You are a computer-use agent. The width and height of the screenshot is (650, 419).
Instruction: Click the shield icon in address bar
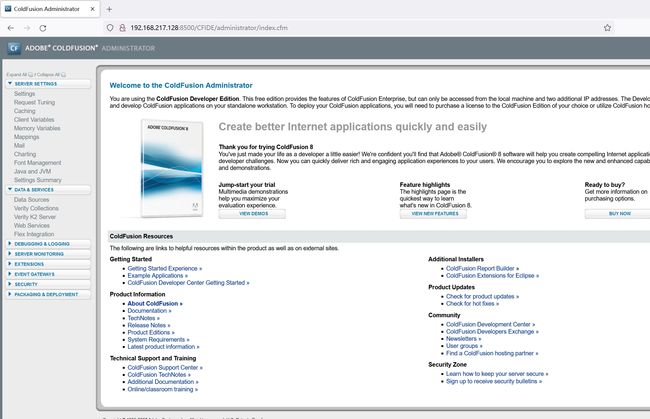click(110, 28)
